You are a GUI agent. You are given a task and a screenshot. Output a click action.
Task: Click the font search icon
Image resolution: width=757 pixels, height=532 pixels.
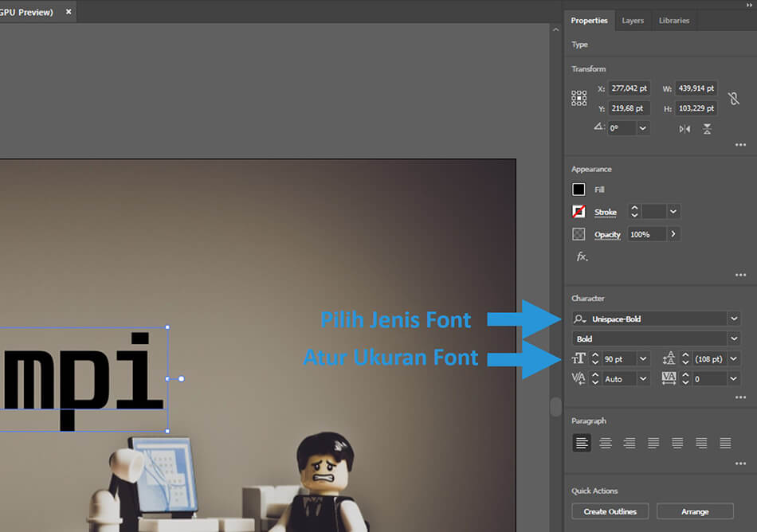click(580, 319)
